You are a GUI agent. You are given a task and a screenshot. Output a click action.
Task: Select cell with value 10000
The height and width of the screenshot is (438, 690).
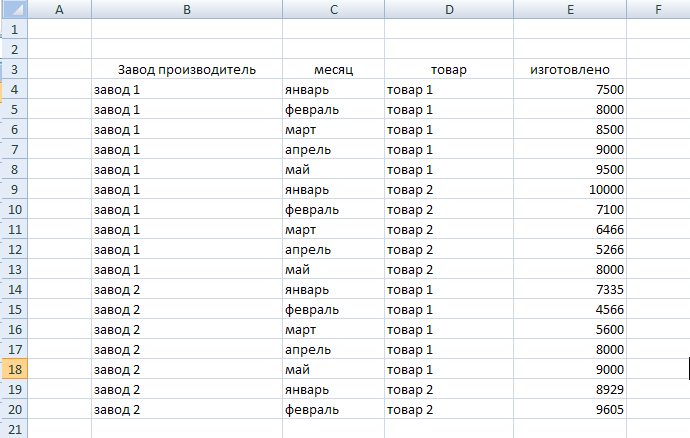(570, 189)
